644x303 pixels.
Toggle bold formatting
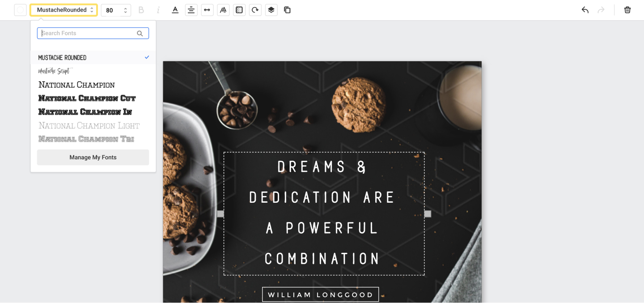141,9
